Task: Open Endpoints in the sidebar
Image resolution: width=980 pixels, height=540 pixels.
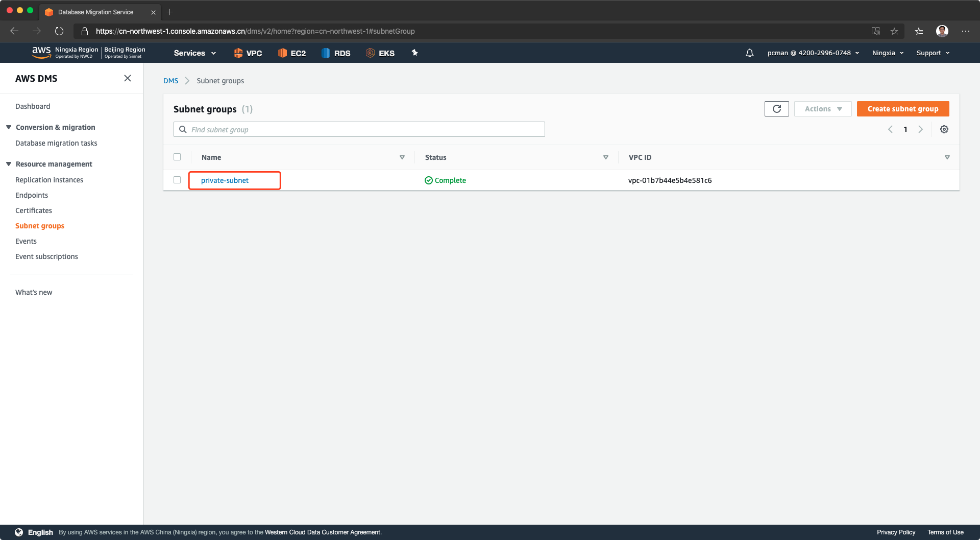Action: pyautogui.click(x=32, y=195)
